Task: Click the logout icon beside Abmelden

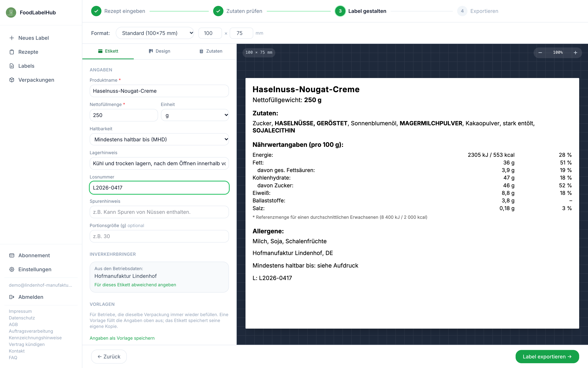Action: tap(12, 297)
